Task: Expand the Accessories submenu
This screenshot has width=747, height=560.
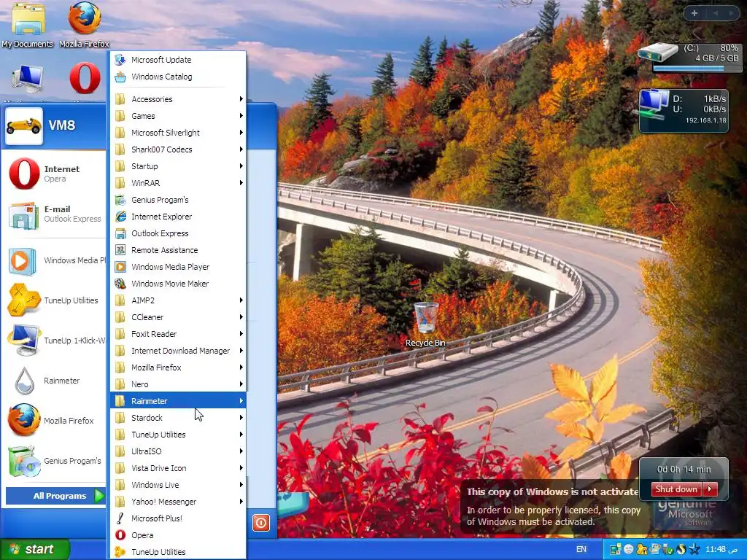Action: (x=178, y=99)
